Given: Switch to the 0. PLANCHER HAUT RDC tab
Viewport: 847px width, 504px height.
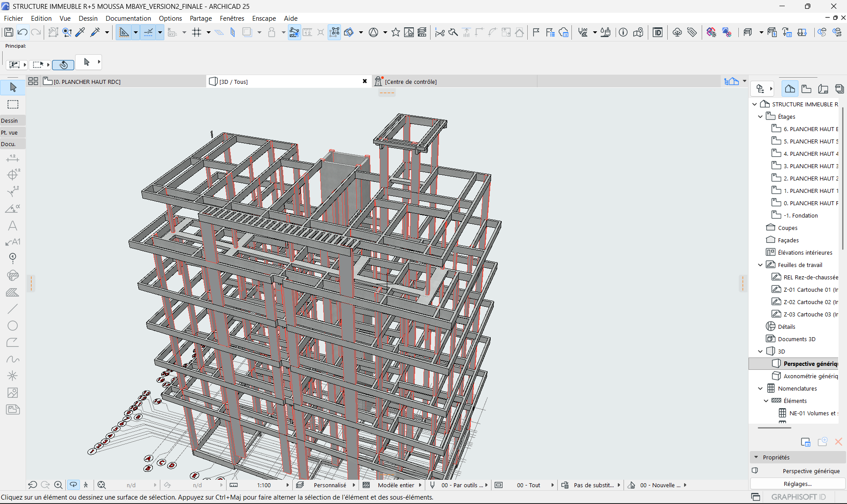Looking at the screenshot, I should pos(87,82).
